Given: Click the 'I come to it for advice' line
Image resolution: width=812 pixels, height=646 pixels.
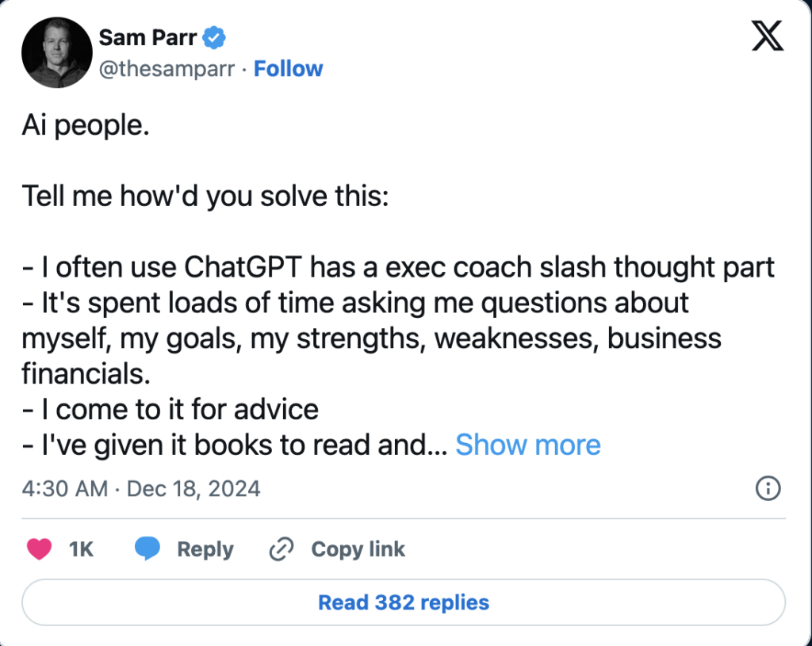Looking at the screenshot, I should coord(170,410).
